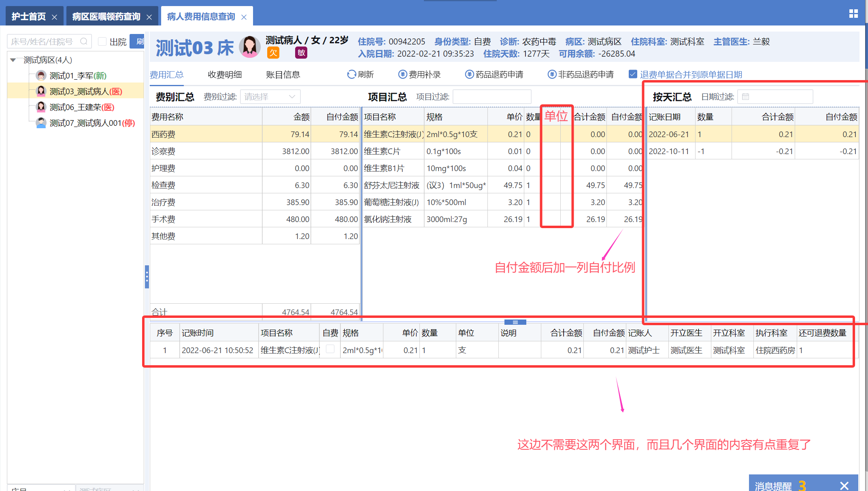Click the purple 敏 allergy badge
Image resolution: width=868 pixels, height=491 pixels.
tap(301, 53)
